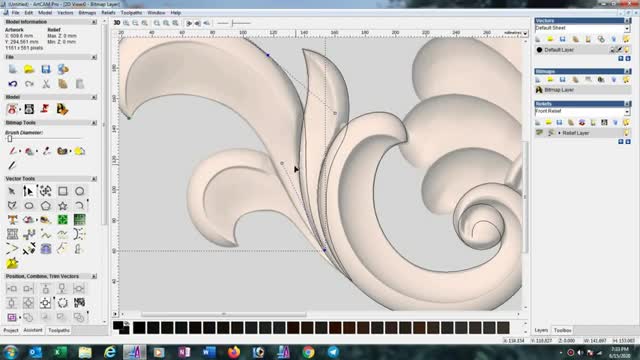Switch to the 3D view button
The image size is (640, 360).
(x=117, y=23)
